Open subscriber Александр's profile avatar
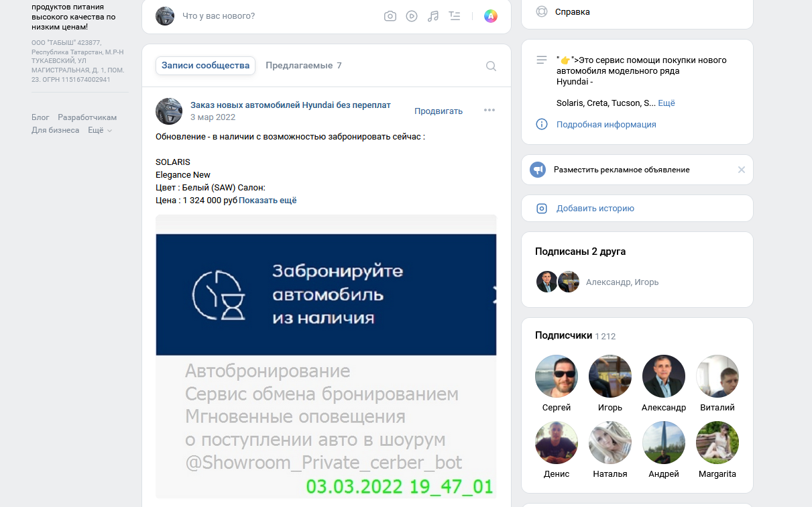Viewport: 812px width, 507px height. (x=664, y=376)
